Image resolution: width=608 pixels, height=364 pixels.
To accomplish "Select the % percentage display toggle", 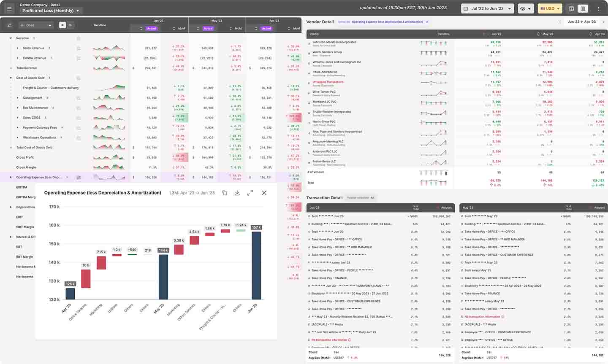I will click(x=70, y=25).
